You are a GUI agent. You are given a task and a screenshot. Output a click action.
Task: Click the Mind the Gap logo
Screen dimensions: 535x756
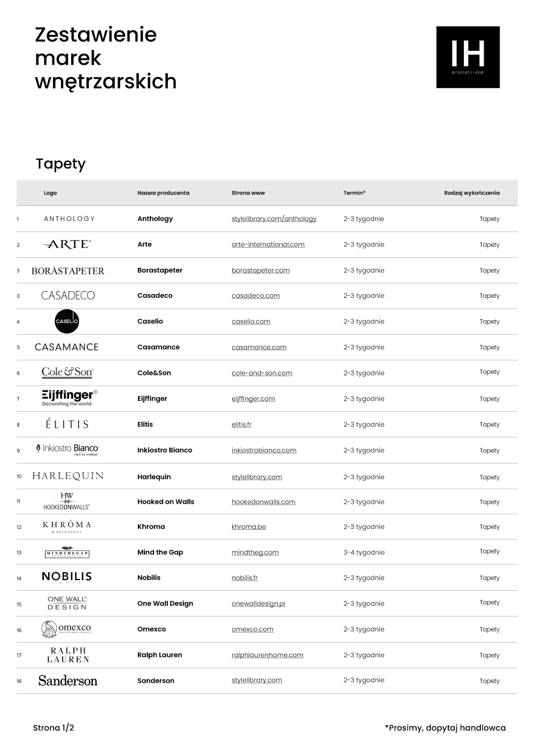[67, 552]
